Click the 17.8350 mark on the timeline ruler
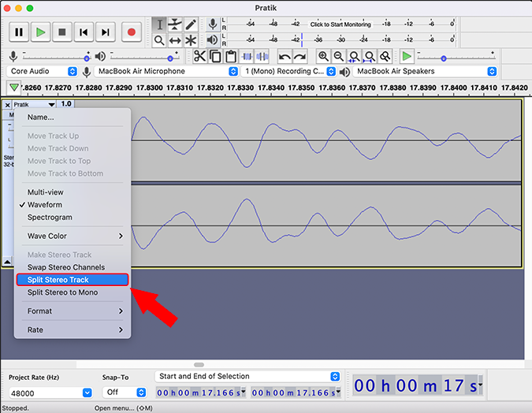This screenshot has height=413, width=532. click(301, 88)
